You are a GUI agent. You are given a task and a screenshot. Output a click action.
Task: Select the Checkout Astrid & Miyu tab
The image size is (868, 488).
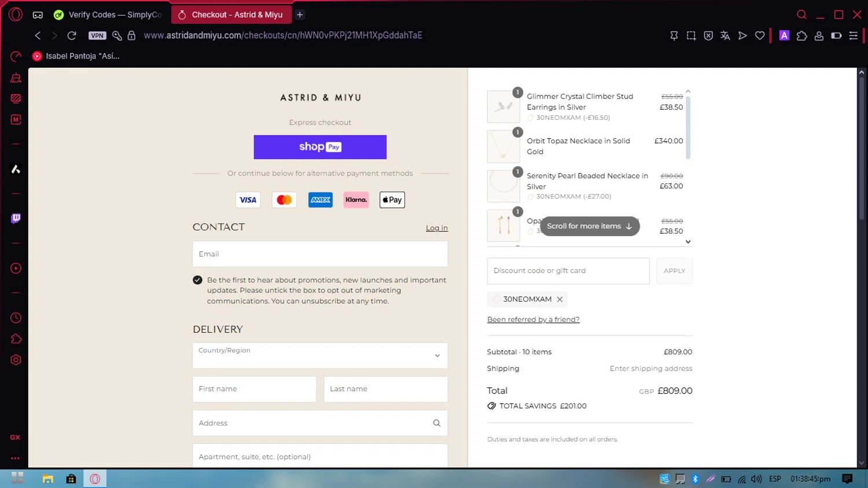[231, 14]
